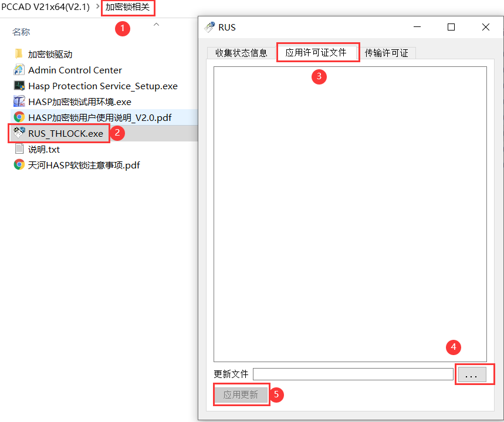Click the 加密锁驱动 folder icon
The width and height of the screenshot is (504, 422).
point(19,54)
